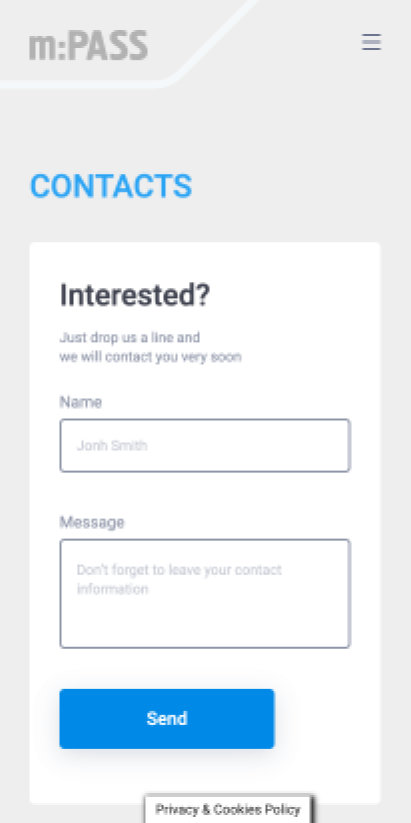Image resolution: width=411 pixels, height=823 pixels.
Task: Click the Name field label
Action: pyautogui.click(x=80, y=403)
